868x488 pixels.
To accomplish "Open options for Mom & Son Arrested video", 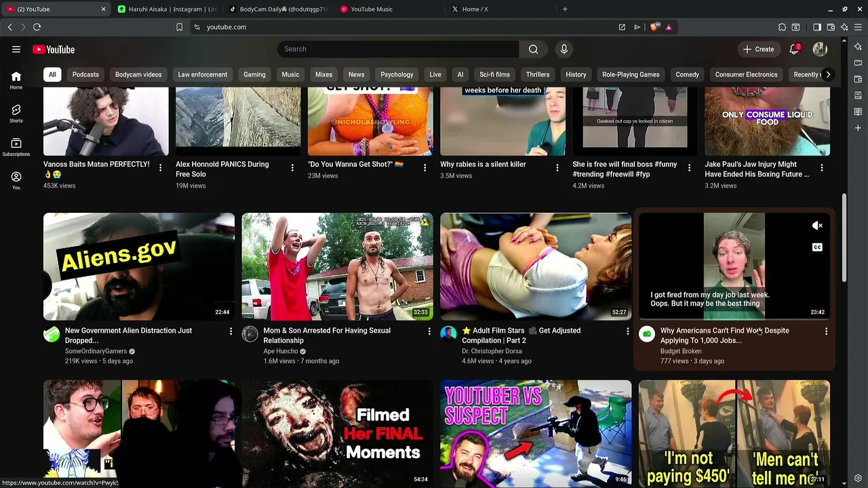I will pyautogui.click(x=429, y=331).
